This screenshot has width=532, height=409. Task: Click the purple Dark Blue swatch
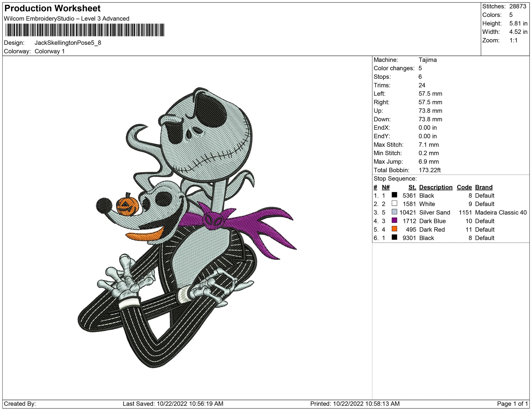(x=394, y=220)
